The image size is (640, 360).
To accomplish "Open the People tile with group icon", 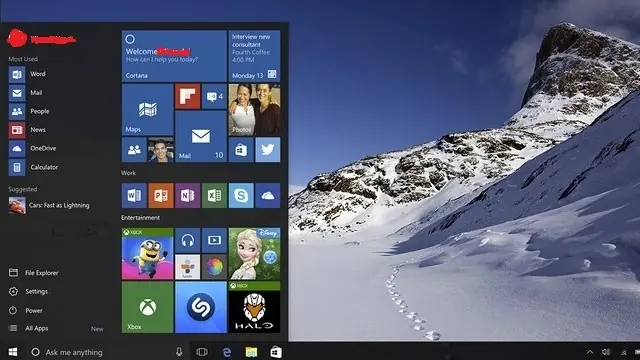I will pos(134,150).
